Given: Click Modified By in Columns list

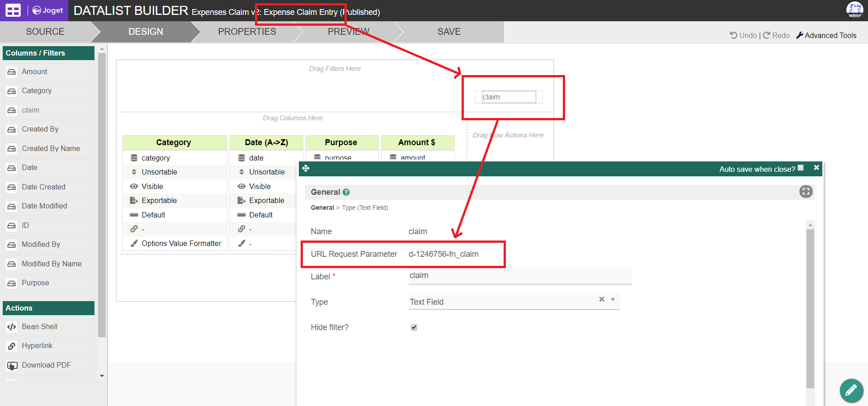Looking at the screenshot, I should (49, 245).
